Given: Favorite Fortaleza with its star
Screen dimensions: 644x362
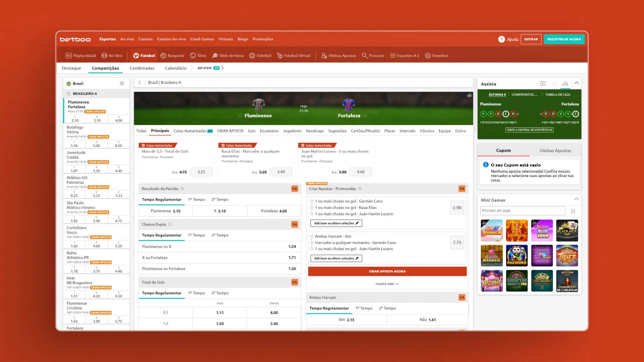Looking at the screenshot, I should click(365, 116).
